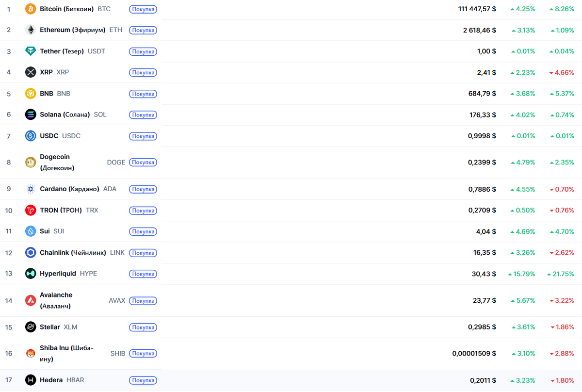Click Покупка button in XRP row
The width and height of the screenshot is (582, 392).
click(x=143, y=73)
